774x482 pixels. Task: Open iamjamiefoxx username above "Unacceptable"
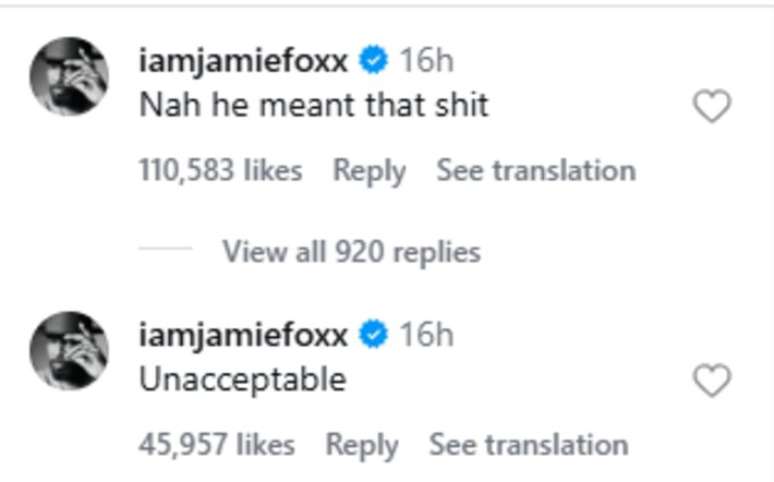pyautogui.click(x=244, y=335)
